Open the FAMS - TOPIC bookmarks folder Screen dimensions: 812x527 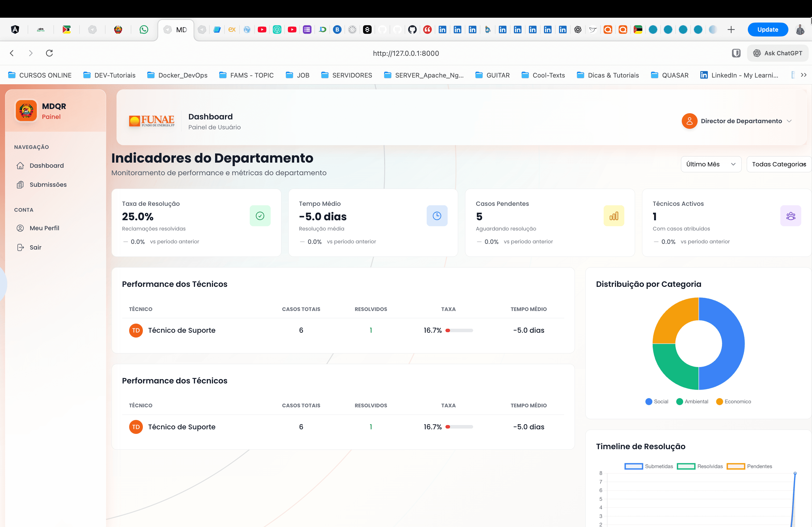246,75
